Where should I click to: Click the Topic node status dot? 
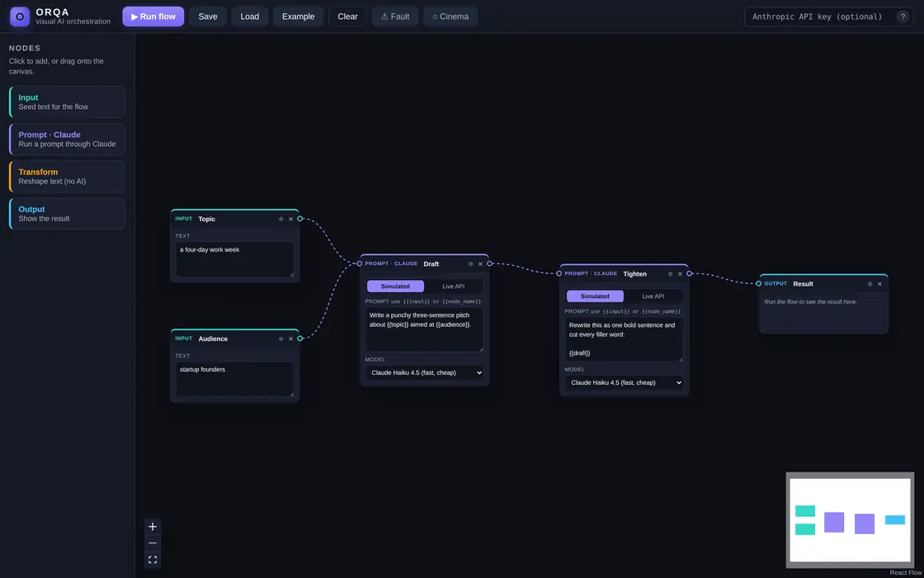click(281, 219)
